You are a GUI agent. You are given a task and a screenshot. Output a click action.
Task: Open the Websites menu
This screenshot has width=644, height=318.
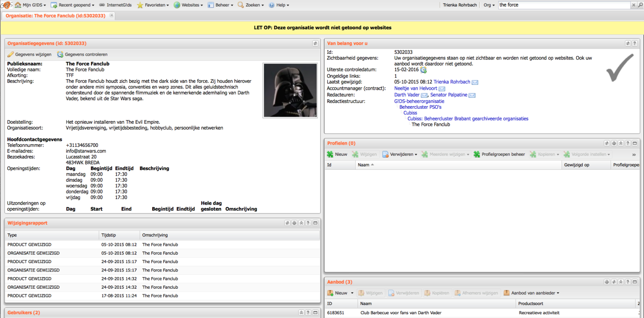pyautogui.click(x=189, y=5)
